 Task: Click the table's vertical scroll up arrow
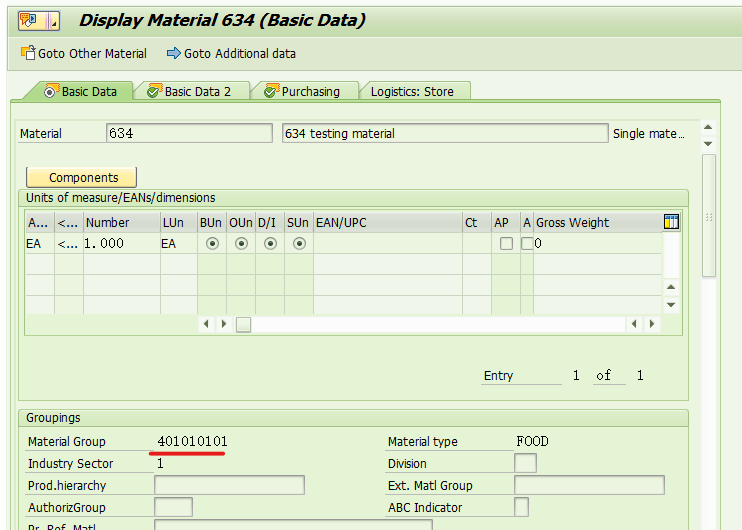[671, 287]
